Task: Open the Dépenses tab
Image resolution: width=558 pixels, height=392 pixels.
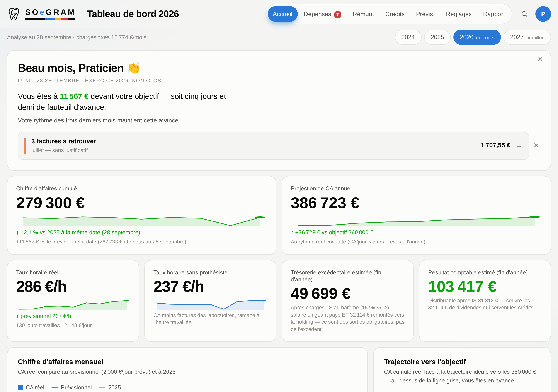Action: point(322,14)
